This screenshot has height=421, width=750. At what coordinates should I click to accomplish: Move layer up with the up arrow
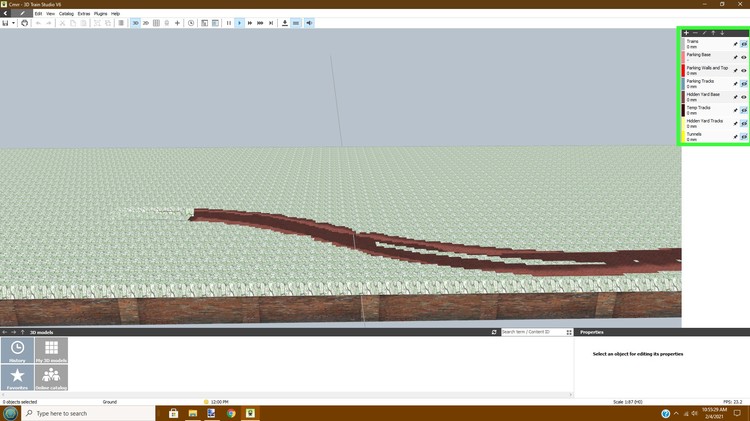[x=713, y=33]
